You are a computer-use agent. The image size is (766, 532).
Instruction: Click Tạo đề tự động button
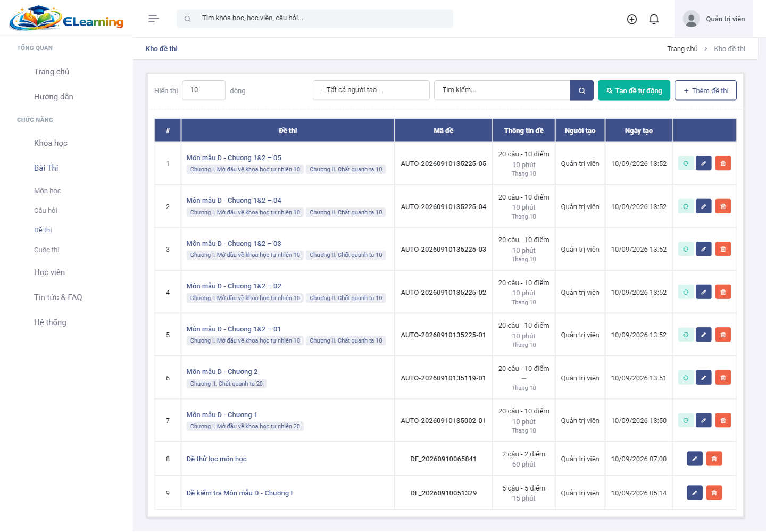tap(634, 90)
